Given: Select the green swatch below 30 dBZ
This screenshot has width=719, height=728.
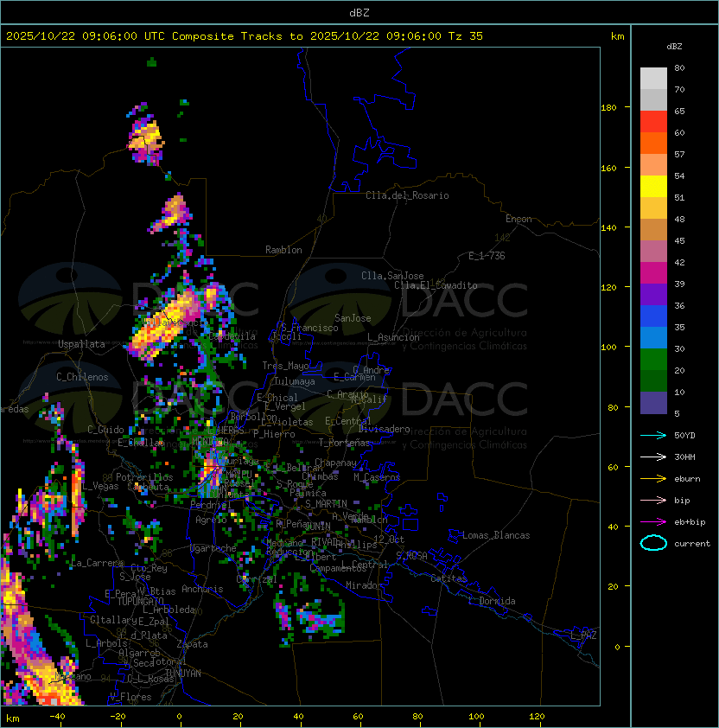Looking at the screenshot, I should click(653, 359).
